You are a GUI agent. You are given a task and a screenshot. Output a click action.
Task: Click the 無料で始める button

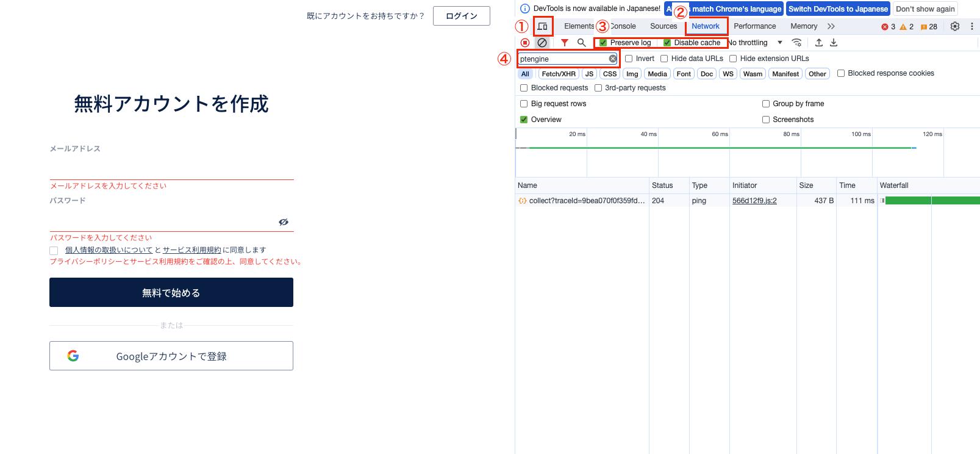point(171,292)
